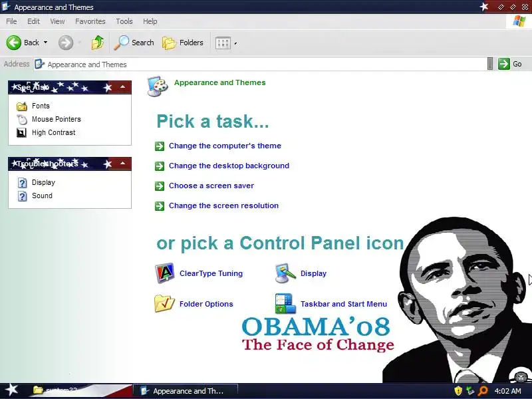Click the title bar window icon
The height and width of the screenshot is (399, 532).
click(6, 7)
